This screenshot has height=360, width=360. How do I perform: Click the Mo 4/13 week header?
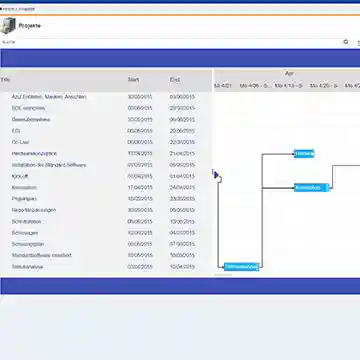pos(289,86)
